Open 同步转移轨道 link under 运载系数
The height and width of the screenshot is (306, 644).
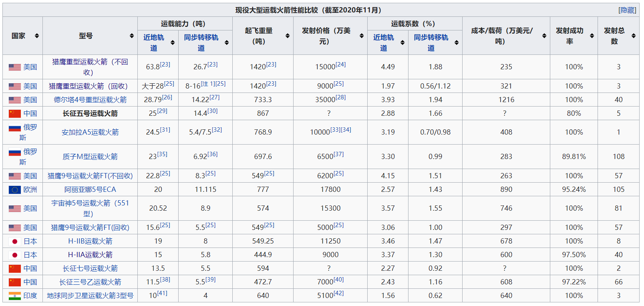tap(431, 42)
